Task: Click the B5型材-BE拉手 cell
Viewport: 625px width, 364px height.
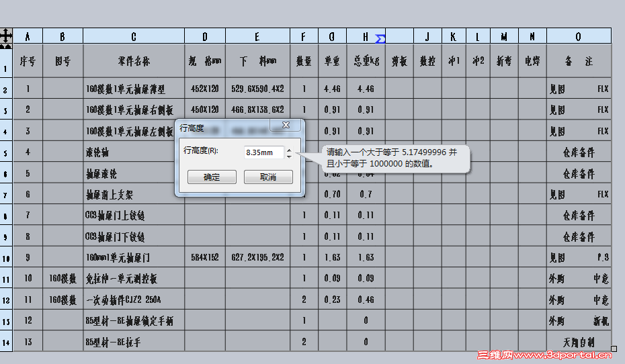Action: tap(134, 342)
